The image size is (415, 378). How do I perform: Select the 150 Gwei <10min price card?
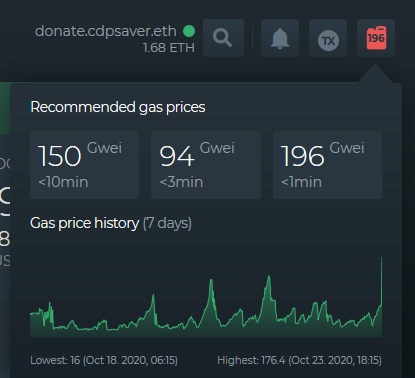point(84,165)
